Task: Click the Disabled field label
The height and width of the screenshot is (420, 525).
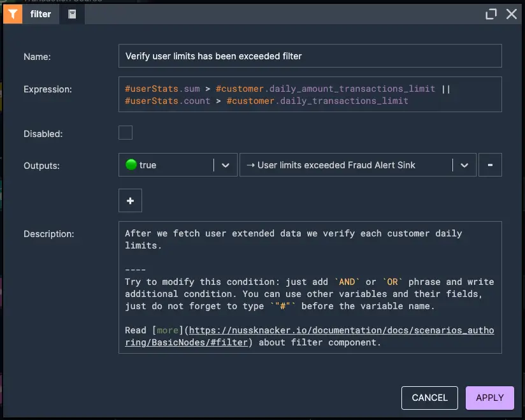Action: [43, 134]
